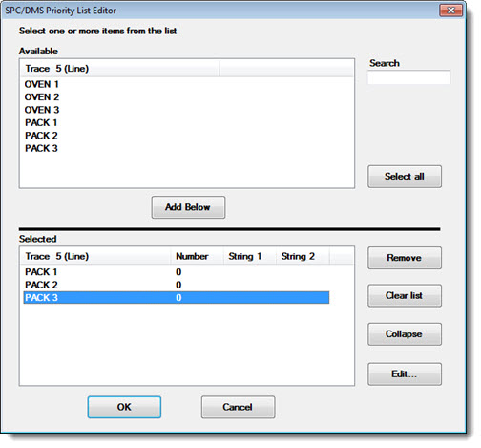Click the Collapse button
The image size is (481, 448).
[405, 334]
